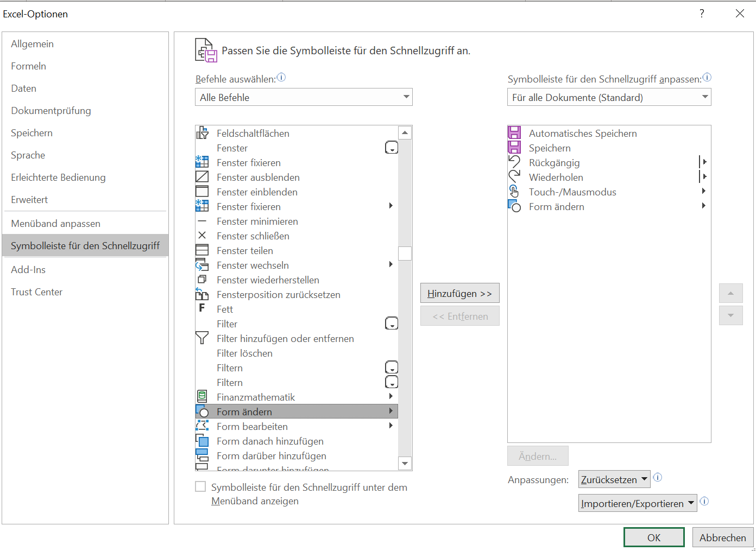
Task: Click the command list scrollbar thumb
Action: pos(405,254)
